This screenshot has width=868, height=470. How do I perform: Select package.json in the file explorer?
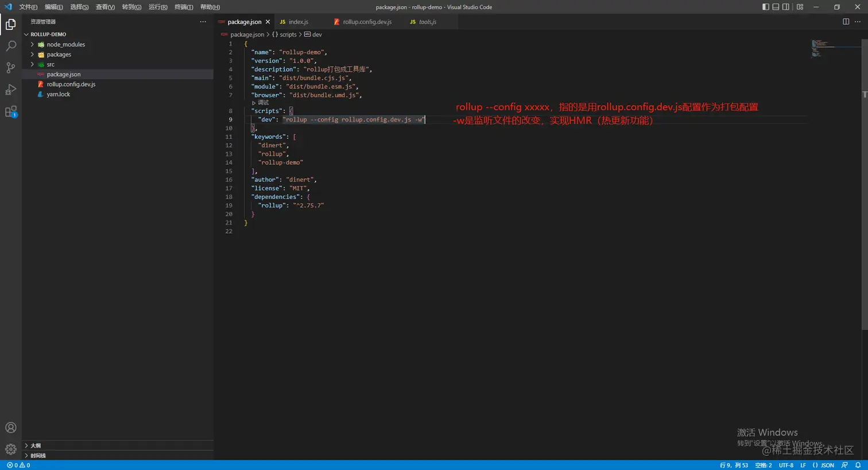[118, 74]
